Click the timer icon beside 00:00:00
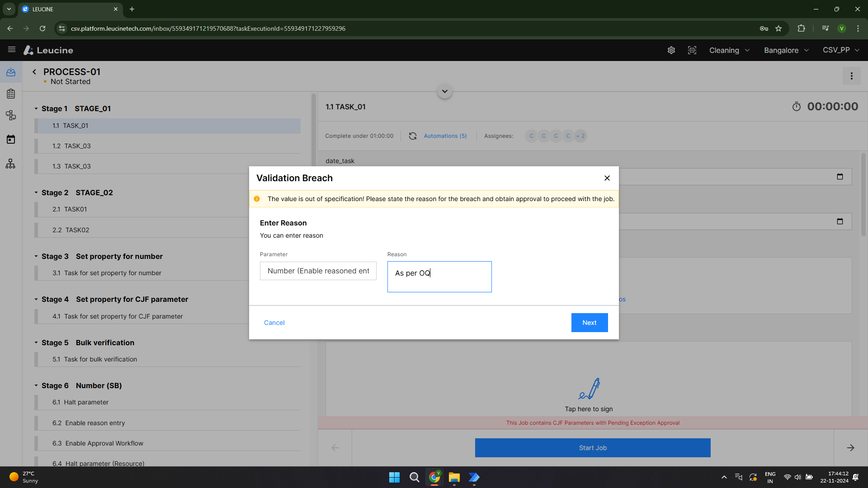This screenshot has width=868, height=488. point(797,107)
